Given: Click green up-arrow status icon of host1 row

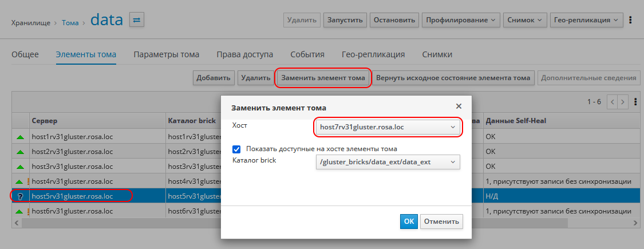Looking at the screenshot, I should 21,137.
